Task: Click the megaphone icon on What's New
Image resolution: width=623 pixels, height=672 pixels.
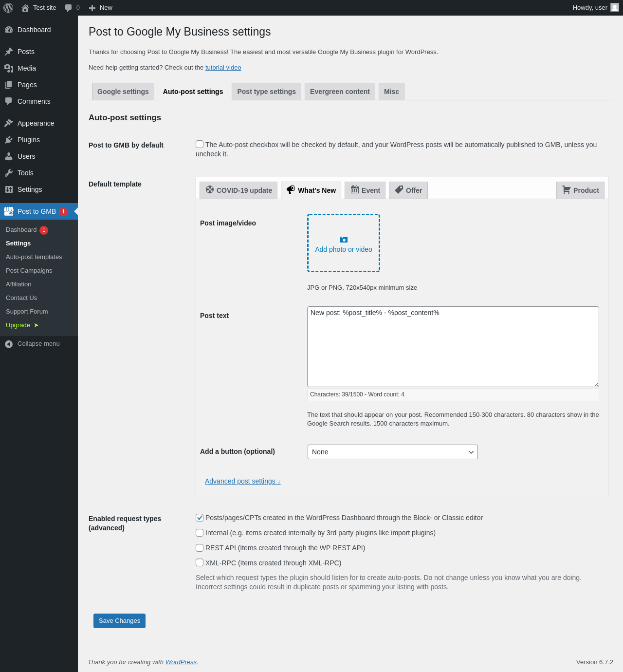Action: (291, 189)
